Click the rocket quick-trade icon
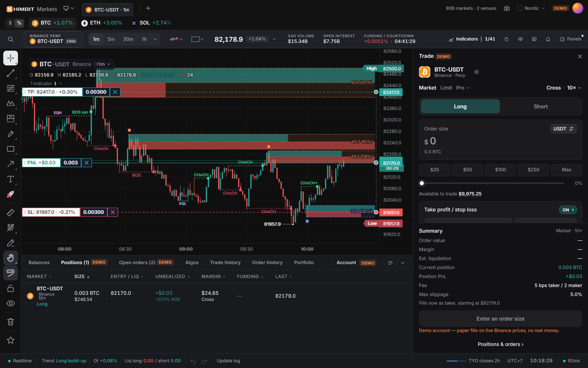The image size is (588, 368). pyautogui.click(x=10, y=194)
